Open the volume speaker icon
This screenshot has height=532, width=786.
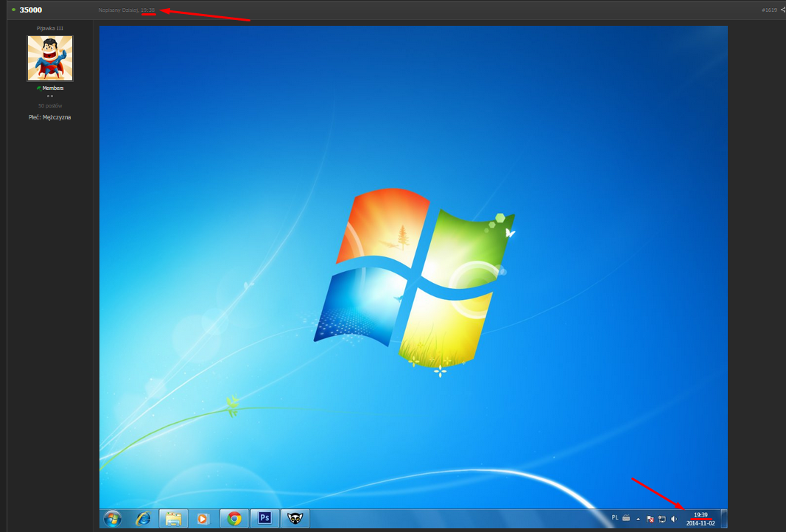click(x=674, y=519)
